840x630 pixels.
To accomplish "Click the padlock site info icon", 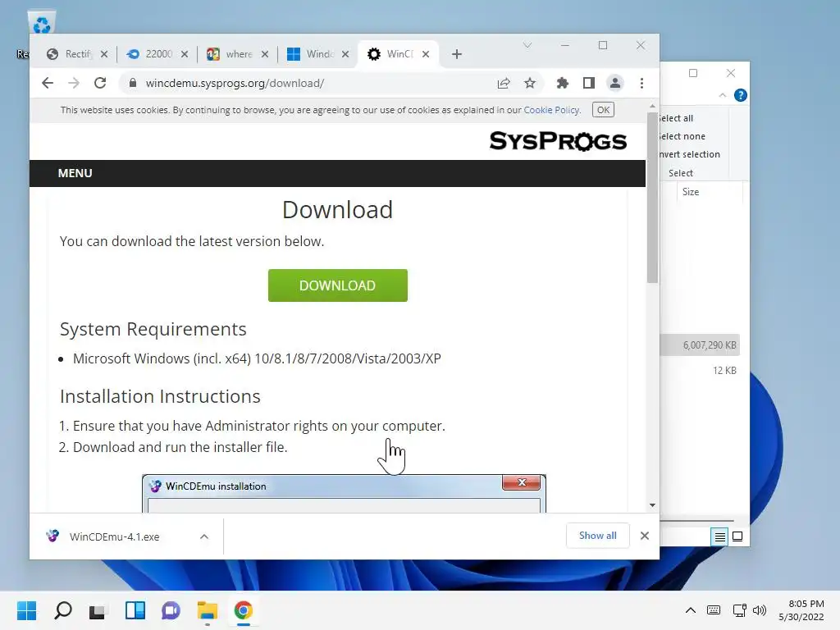I will 133,83.
